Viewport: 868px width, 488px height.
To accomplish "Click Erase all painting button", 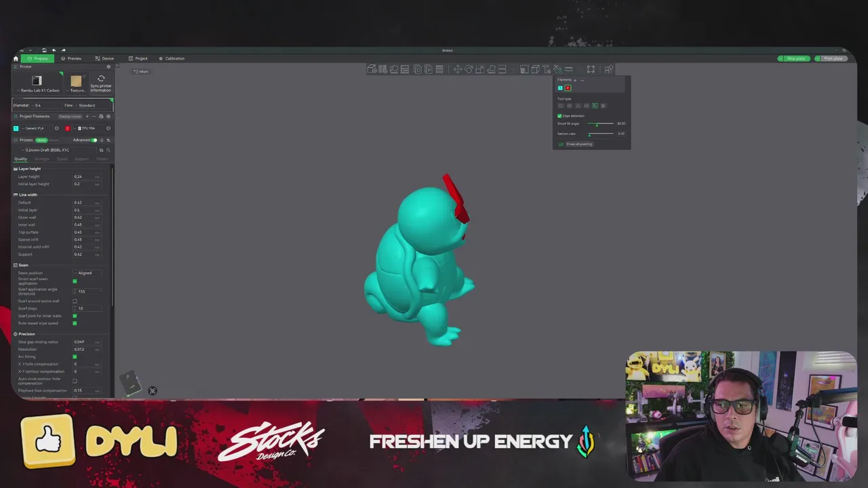I will click(579, 144).
